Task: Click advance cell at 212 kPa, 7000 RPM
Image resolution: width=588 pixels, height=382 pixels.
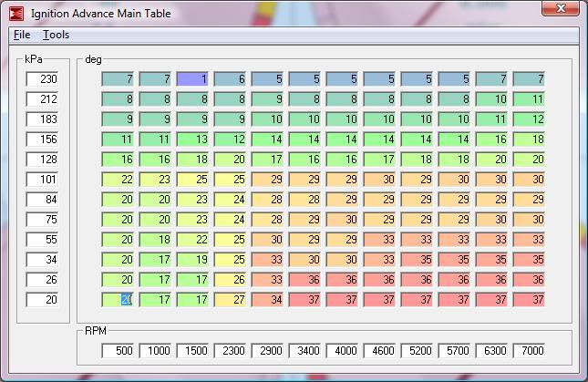Action: click(x=529, y=99)
